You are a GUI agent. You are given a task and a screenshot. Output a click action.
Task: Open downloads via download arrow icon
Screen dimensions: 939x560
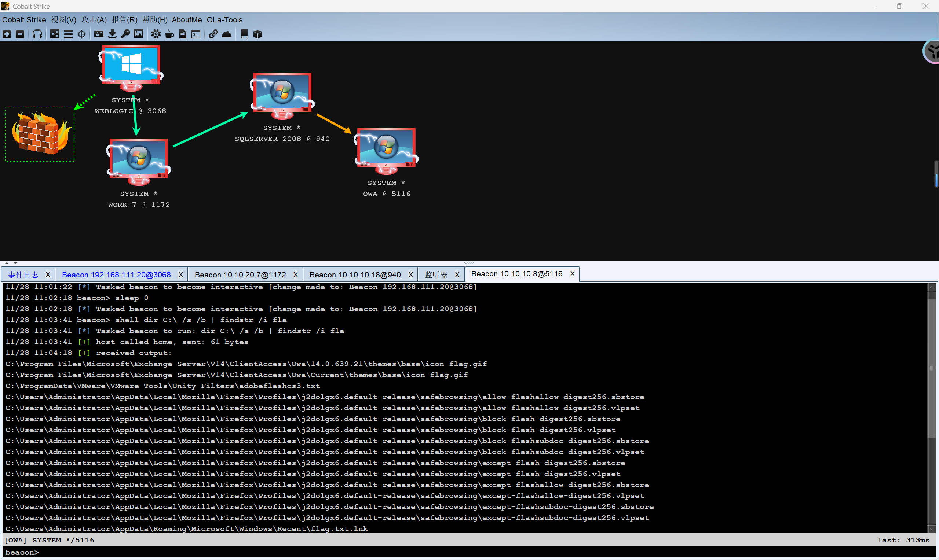point(112,34)
